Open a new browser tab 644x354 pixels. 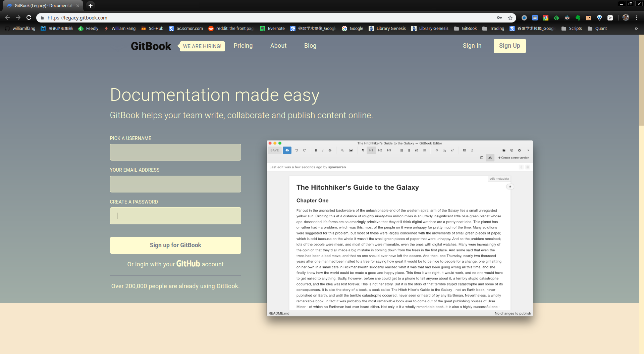tap(91, 6)
